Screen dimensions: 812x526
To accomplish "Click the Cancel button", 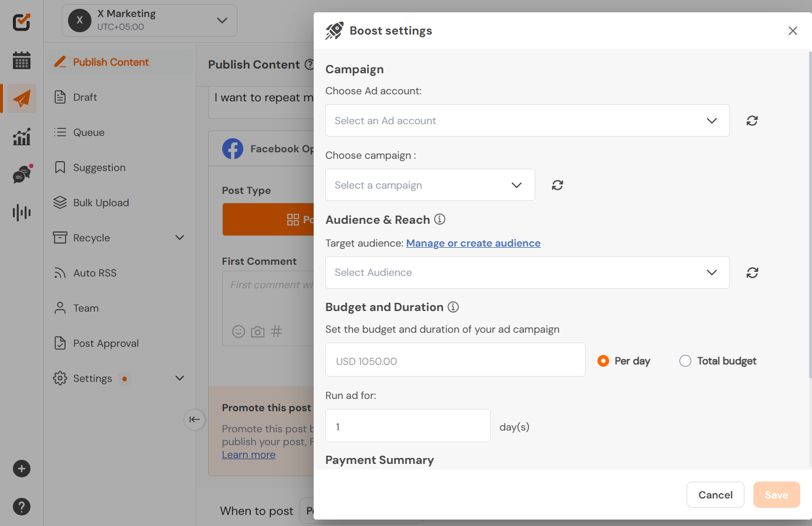I will [x=715, y=495].
